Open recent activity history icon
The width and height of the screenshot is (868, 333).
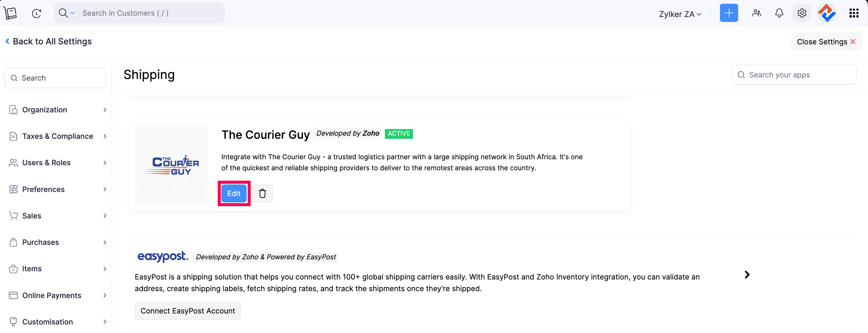37,13
